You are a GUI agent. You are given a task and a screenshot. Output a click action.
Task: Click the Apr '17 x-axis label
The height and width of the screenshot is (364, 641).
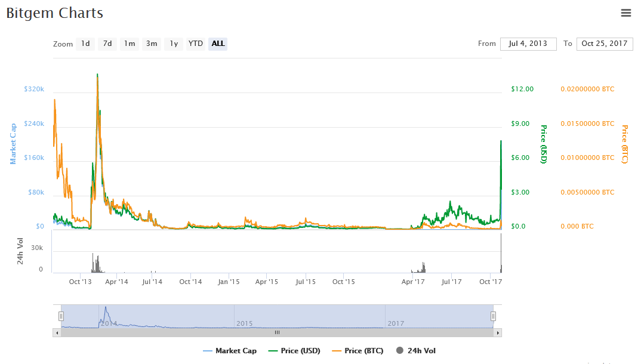[413, 282]
